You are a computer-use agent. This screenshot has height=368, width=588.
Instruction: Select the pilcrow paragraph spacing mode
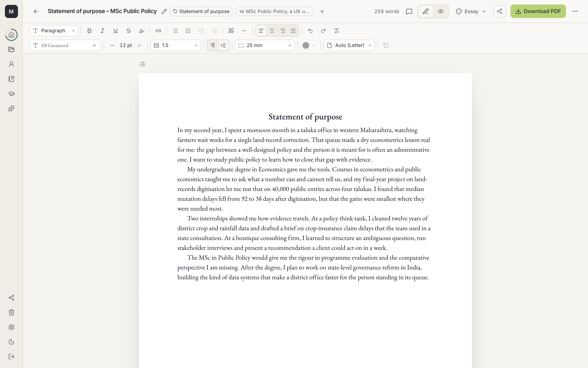click(213, 45)
